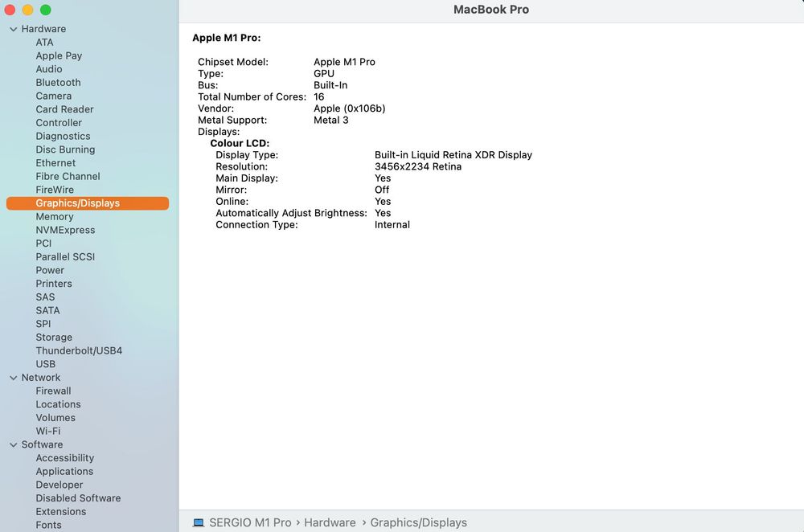Image resolution: width=804 pixels, height=532 pixels.
Task: Open Firewall under Network
Action: pos(53,391)
